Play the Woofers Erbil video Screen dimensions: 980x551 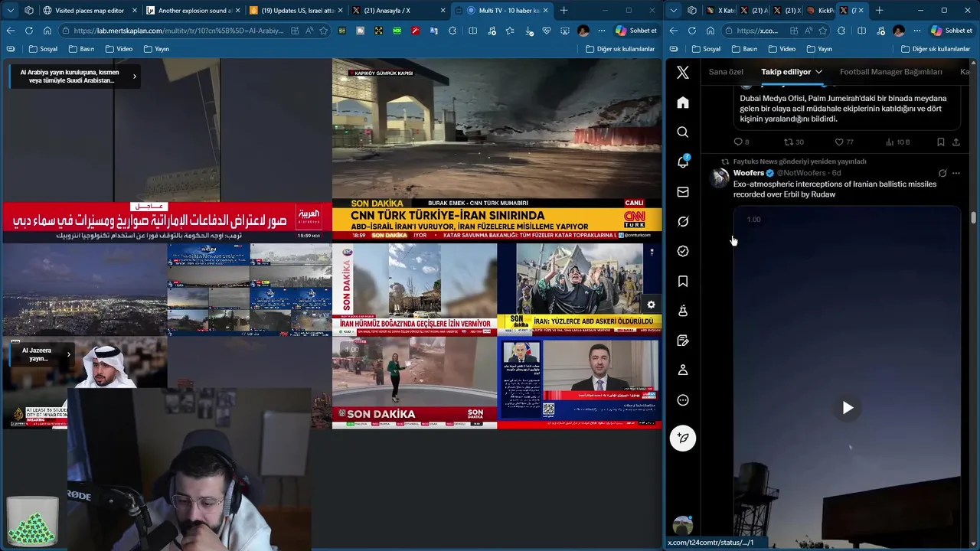click(847, 408)
